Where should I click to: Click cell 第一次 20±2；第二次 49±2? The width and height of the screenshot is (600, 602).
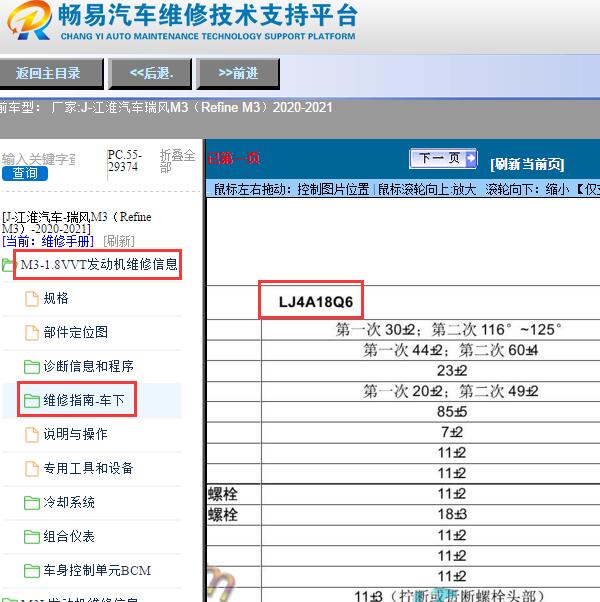[450, 391]
